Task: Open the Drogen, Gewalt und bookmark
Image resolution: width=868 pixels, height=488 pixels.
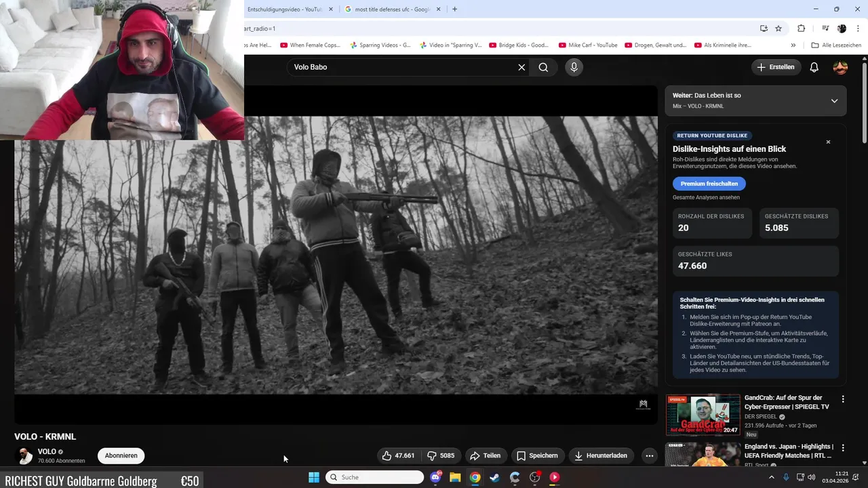Action: 655,45
